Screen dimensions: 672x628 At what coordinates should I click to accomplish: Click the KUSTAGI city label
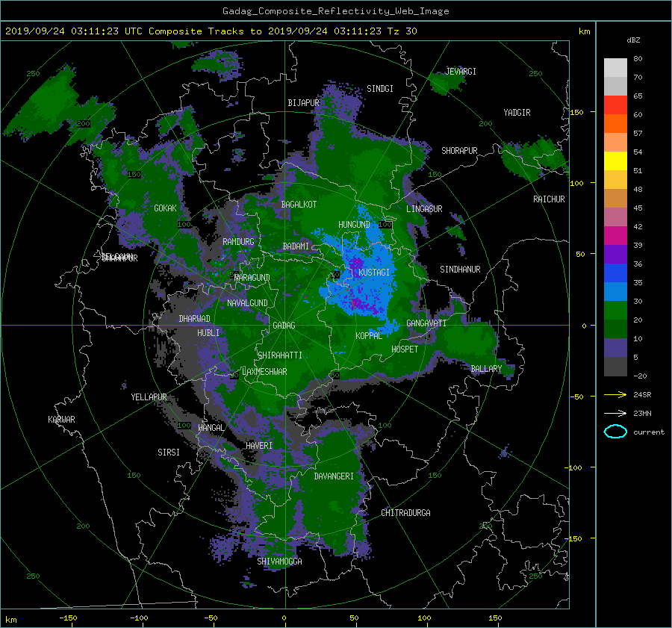(x=374, y=273)
